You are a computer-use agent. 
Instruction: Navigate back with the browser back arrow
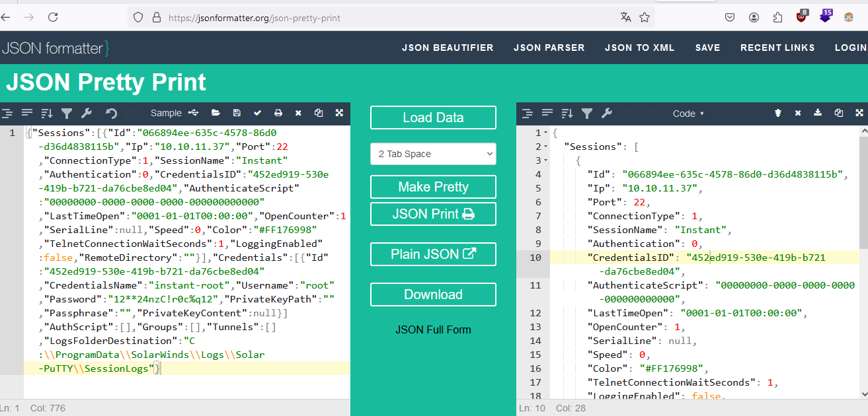(x=6, y=18)
